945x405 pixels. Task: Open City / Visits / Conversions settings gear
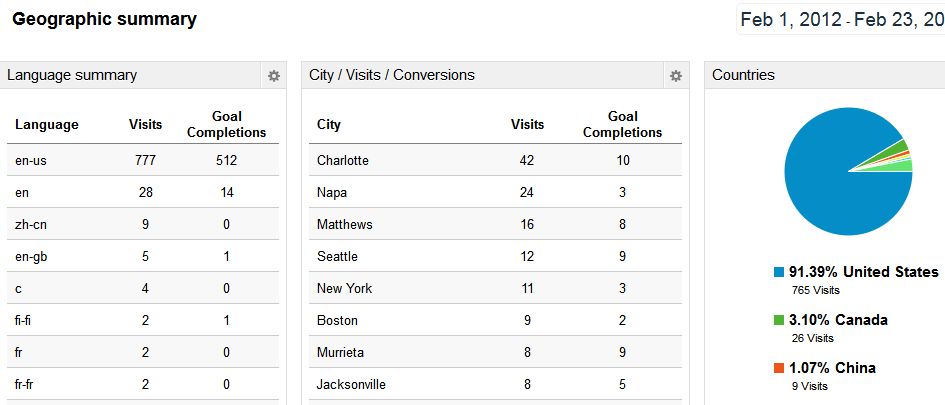click(676, 76)
